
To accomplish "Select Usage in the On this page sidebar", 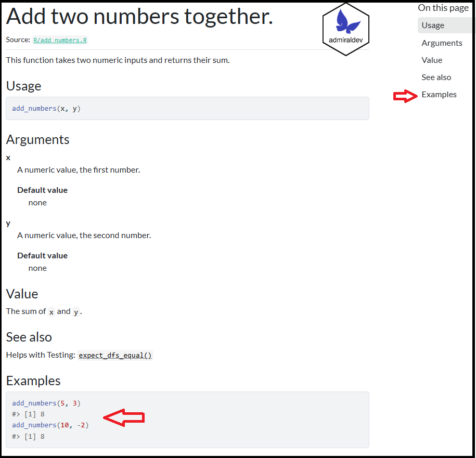I will pos(433,25).
